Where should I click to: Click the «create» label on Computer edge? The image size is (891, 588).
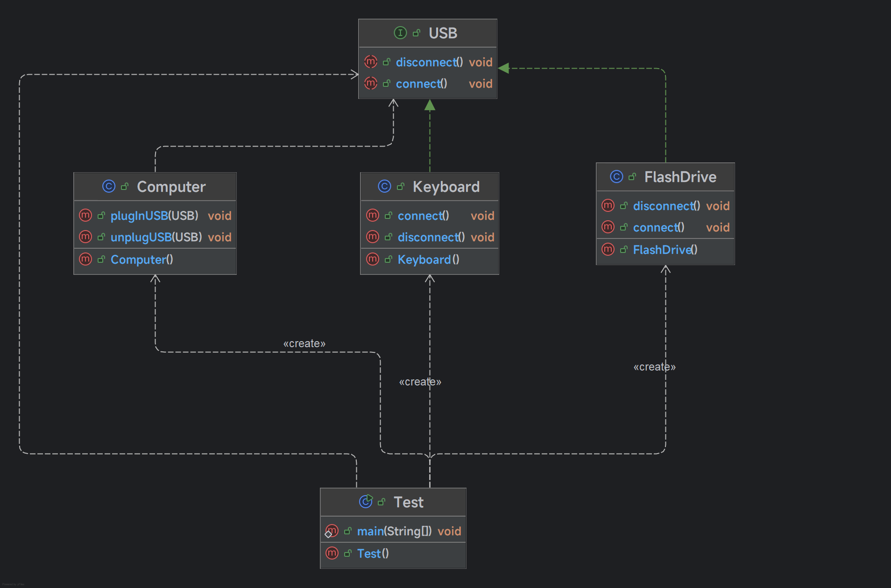[x=304, y=344]
